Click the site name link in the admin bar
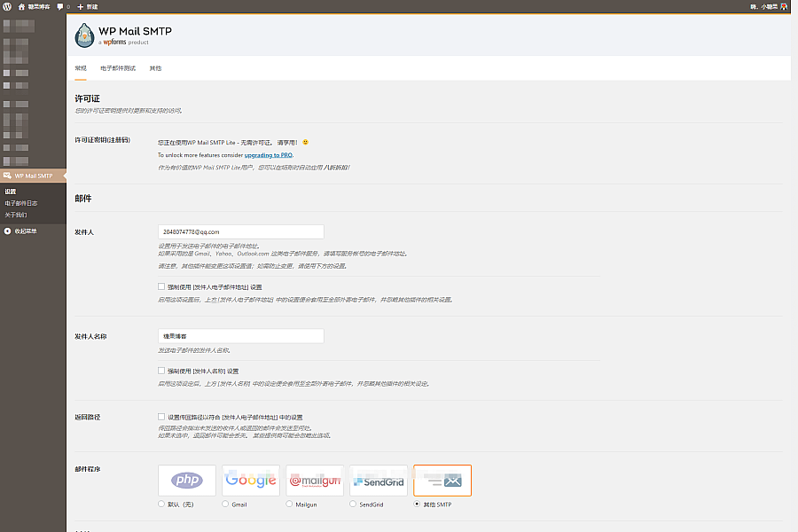Screen dimensions: 798x532 pyautogui.click(x=39, y=6)
